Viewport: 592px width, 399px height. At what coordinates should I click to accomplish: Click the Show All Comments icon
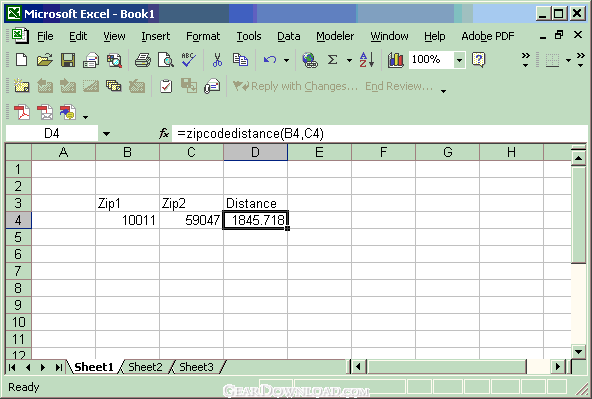pos(114,86)
